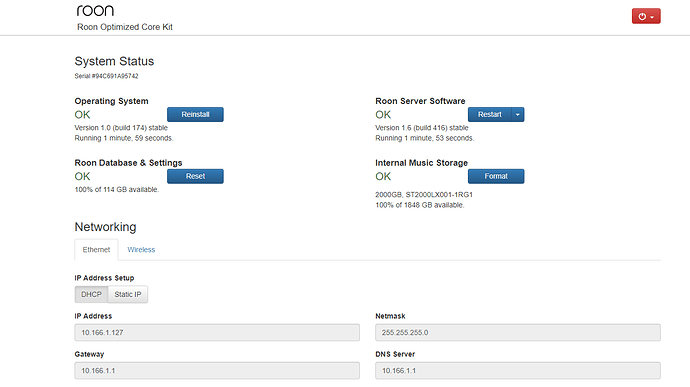This screenshot has height=387, width=690.
Task: Reset Roon Database & Settings
Action: coord(195,176)
